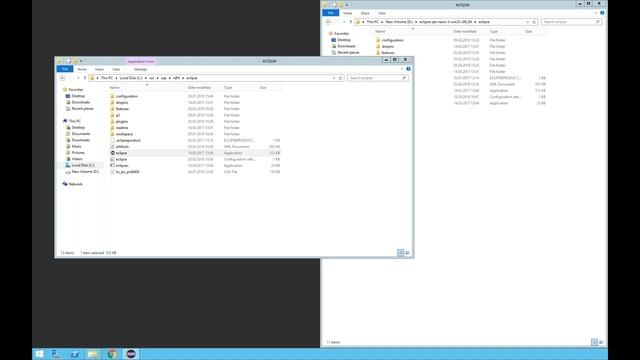Switch front window to Details view toggle

(x=400, y=253)
